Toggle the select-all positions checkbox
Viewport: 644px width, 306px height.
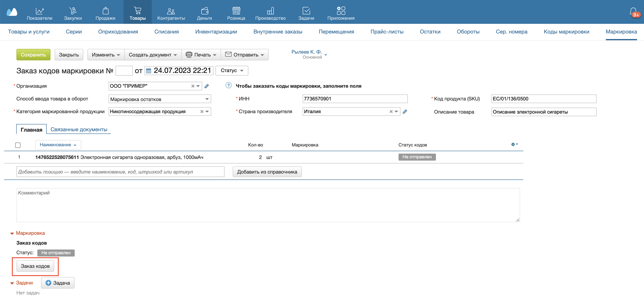pyautogui.click(x=18, y=145)
